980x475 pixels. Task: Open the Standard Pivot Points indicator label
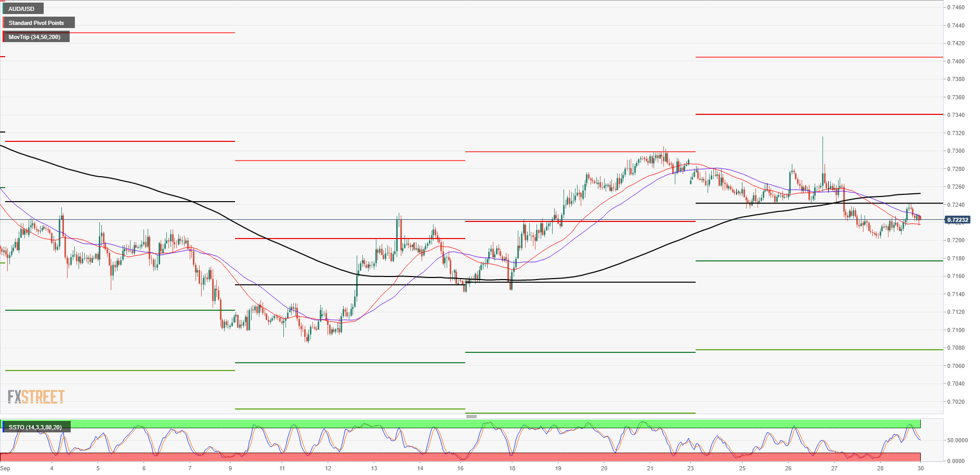point(36,23)
